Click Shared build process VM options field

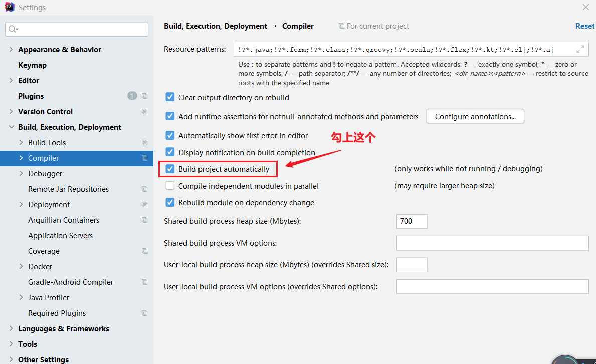[x=492, y=243]
